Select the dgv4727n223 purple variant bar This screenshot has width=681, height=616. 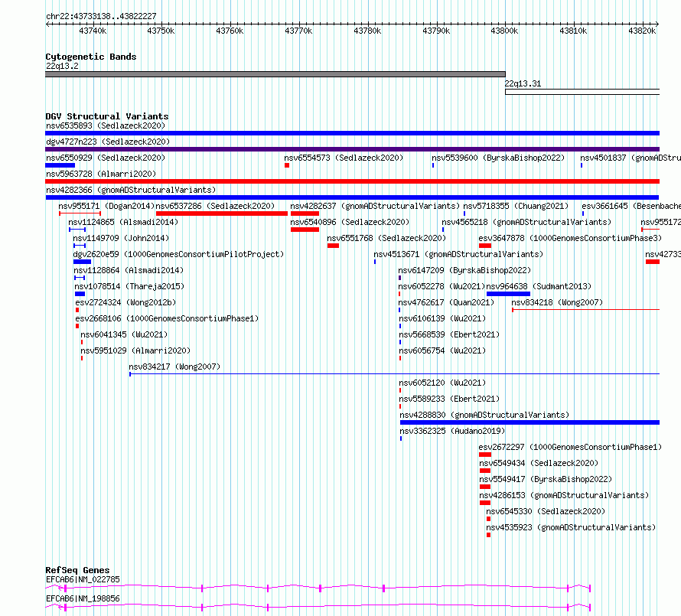[x=352, y=149]
